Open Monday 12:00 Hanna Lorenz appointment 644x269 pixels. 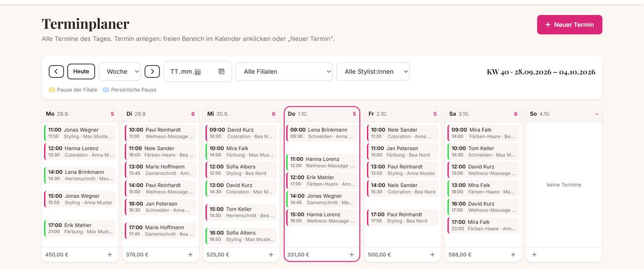tap(80, 152)
